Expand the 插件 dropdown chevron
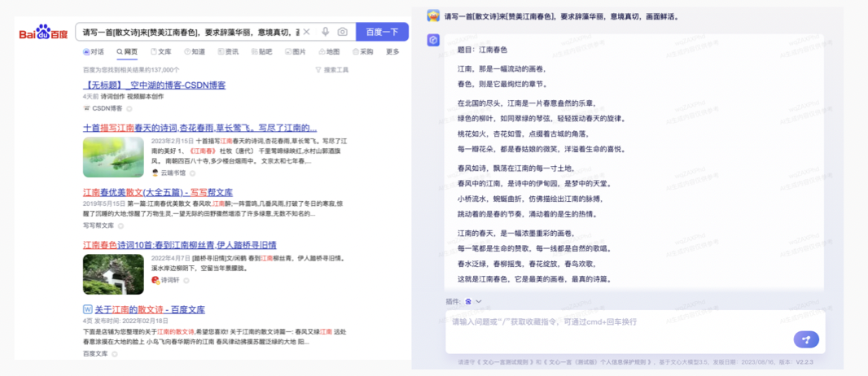Screen dimensions: 868x376 pyautogui.click(x=479, y=301)
